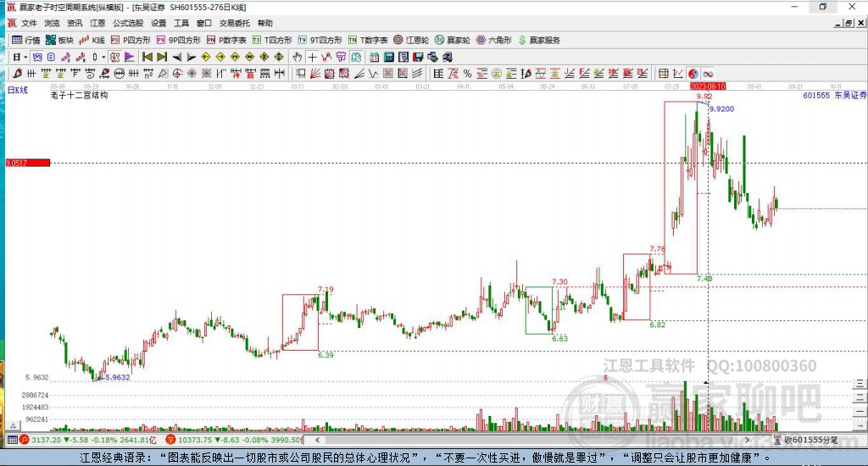Click the percent (%) tool icon

point(468,74)
